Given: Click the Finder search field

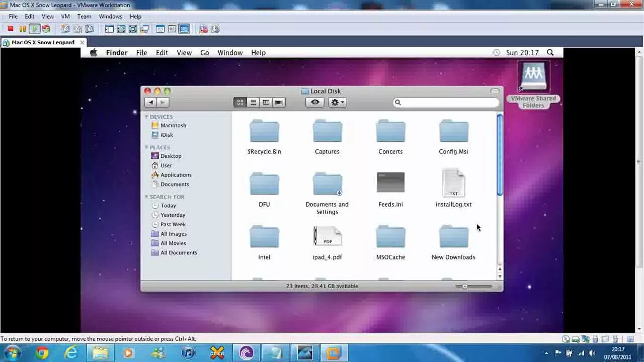Looking at the screenshot, I should tap(446, 102).
